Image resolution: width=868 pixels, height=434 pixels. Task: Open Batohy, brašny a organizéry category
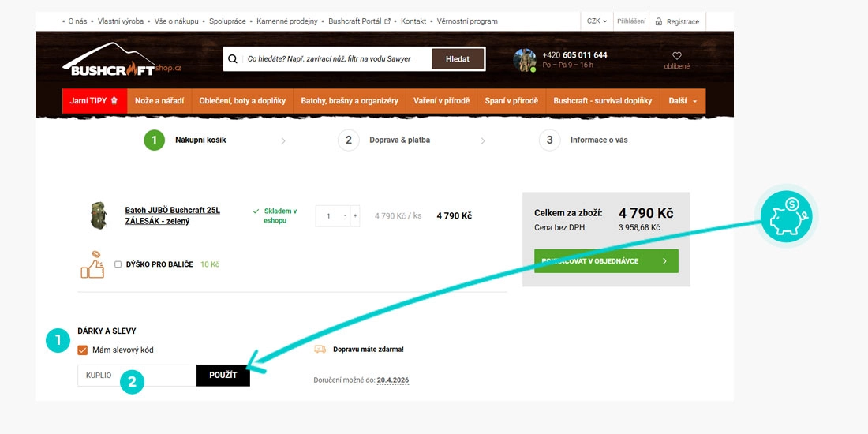(x=350, y=101)
